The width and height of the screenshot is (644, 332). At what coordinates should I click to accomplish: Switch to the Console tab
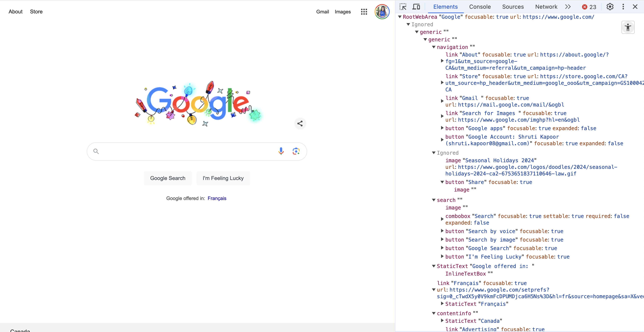tap(480, 7)
